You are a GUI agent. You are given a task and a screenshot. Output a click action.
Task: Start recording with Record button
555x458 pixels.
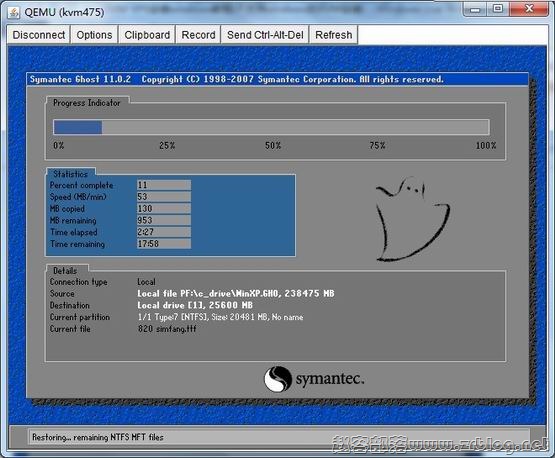pos(198,35)
